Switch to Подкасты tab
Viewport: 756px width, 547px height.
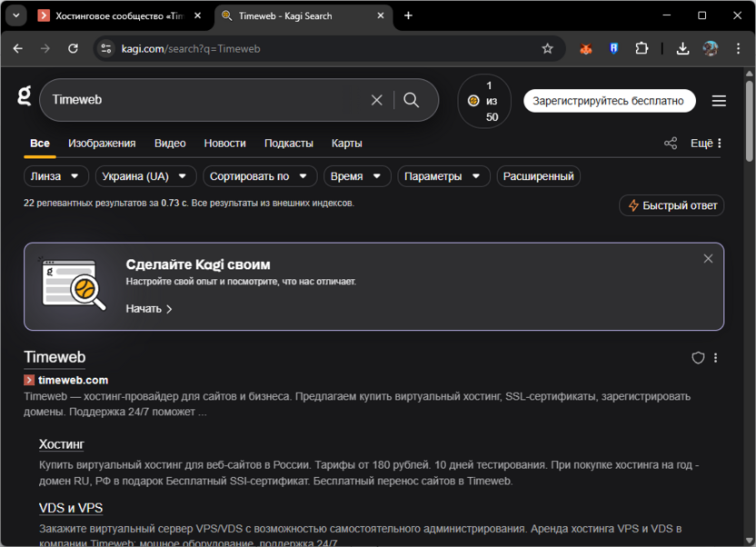tap(288, 144)
